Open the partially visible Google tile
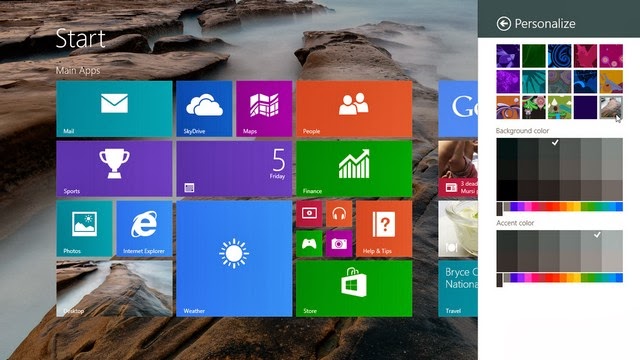The image size is (640, 360). point(458,109)
